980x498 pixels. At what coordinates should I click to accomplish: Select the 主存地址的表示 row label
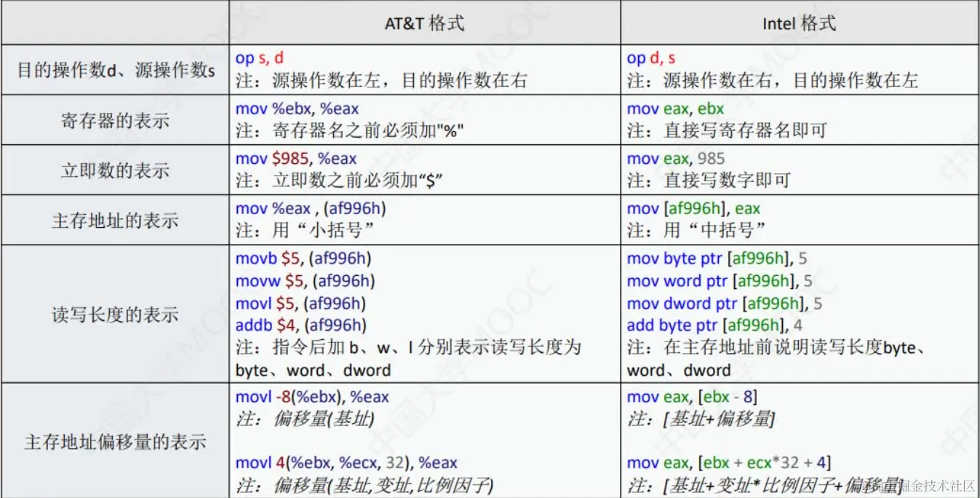point(114,219)
